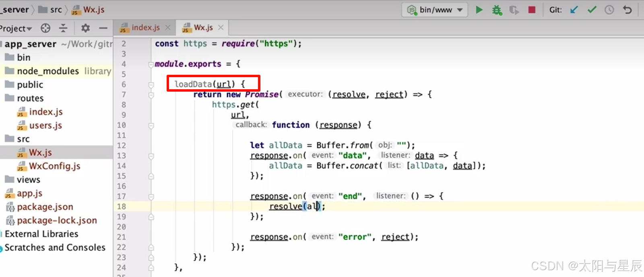644x277 pixels.
Task: Run with coverage icon
Action: click(x=514, y=10)
